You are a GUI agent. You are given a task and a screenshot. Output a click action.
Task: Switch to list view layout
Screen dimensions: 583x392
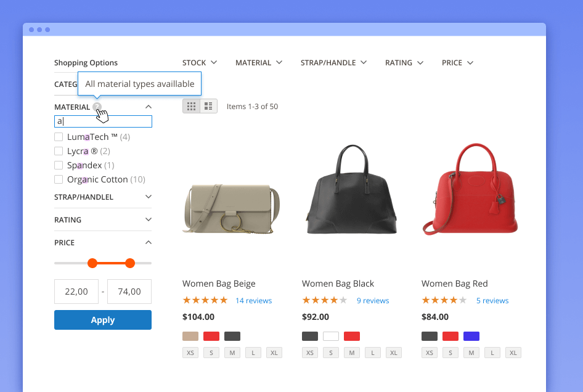[209, 106]
